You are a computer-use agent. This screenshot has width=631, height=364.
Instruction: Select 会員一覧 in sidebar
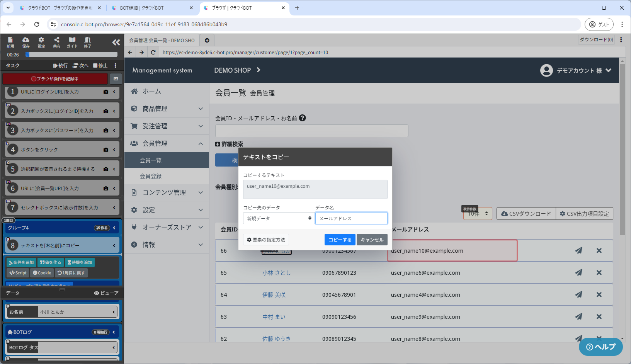click(167, 160)
